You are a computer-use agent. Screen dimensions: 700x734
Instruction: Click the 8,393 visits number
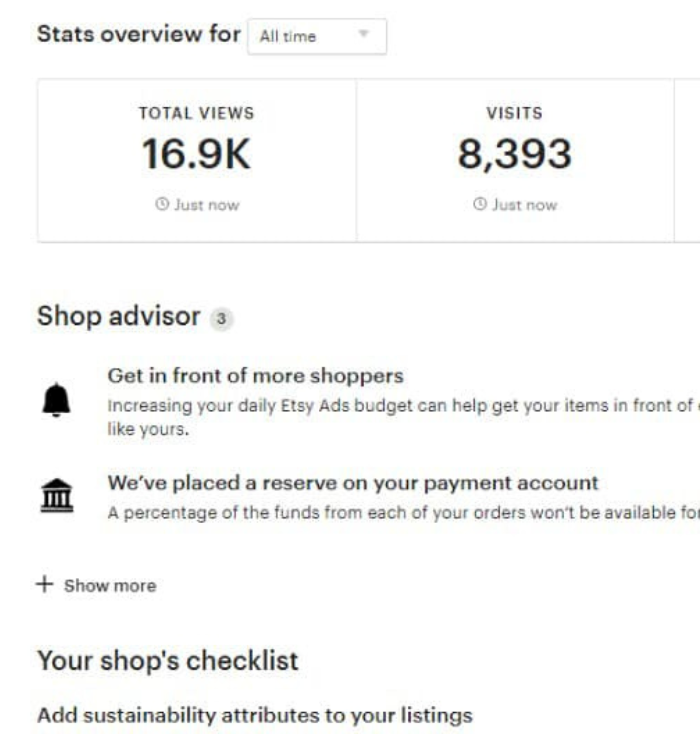click(x=515, y=154)
